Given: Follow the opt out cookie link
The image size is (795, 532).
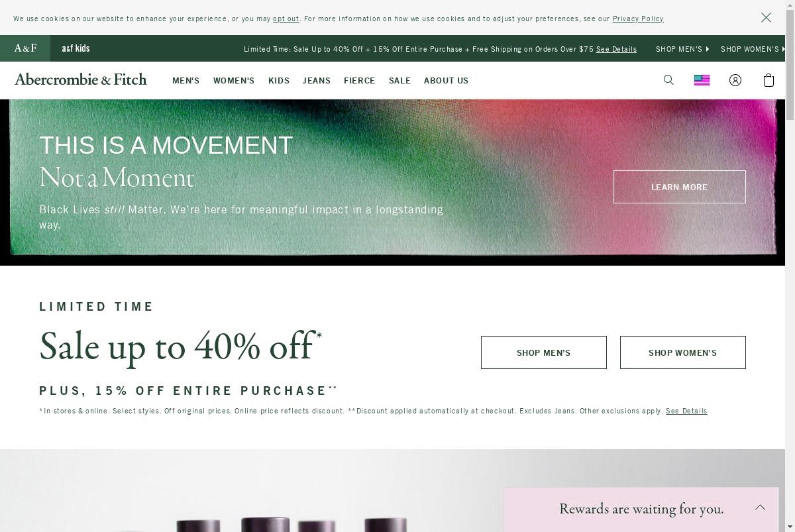Looking at the screenshot, I should (x=286, y=19).
